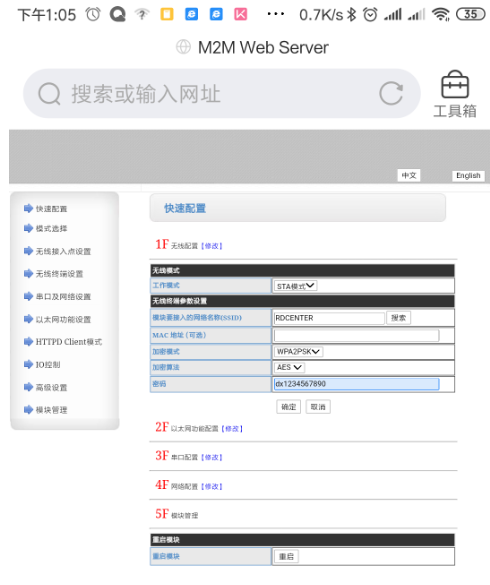Tap the globe icon beside M2M Web Server
This screenshot has width=490, height=585.
pyautogui.click(x=183, y=47)
